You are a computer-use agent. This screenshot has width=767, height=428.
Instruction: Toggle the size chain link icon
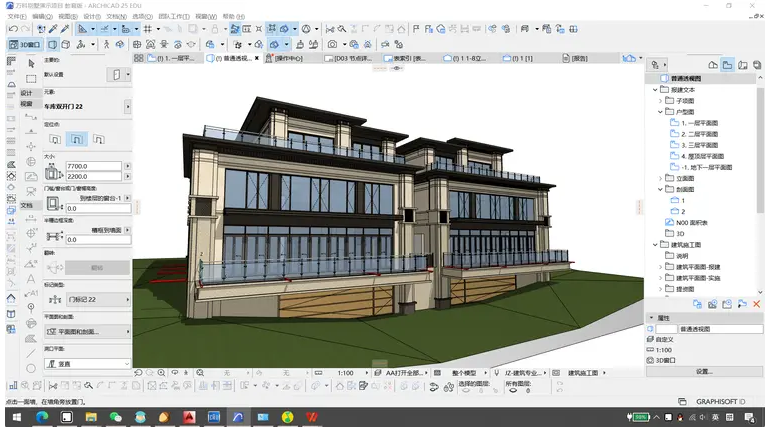pos(53,172)
